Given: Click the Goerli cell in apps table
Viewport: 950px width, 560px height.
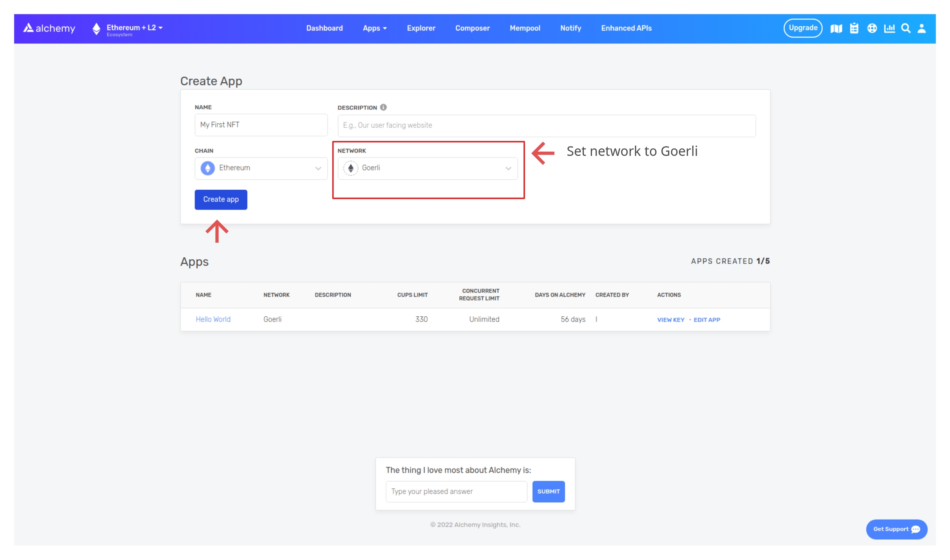Looking at the screenshot, I should tap(273, 319).
